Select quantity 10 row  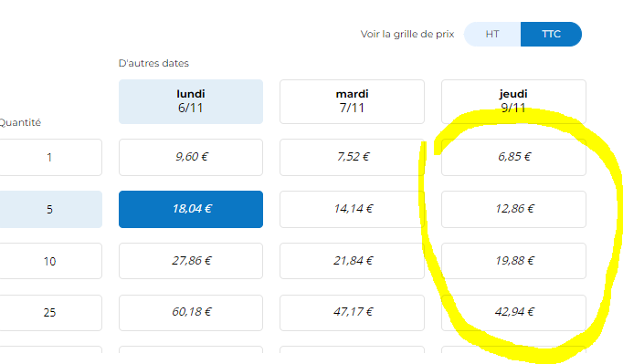click(49, 261)
